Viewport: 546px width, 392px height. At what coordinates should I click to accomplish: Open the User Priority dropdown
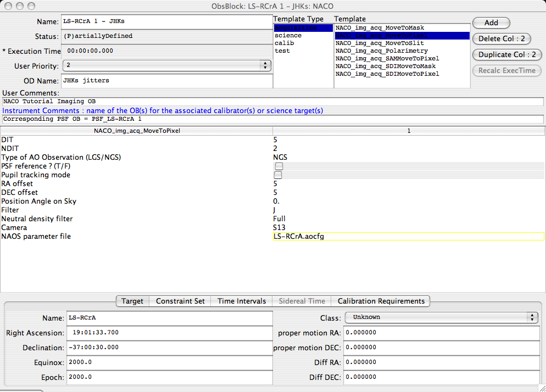click(167, 65)
